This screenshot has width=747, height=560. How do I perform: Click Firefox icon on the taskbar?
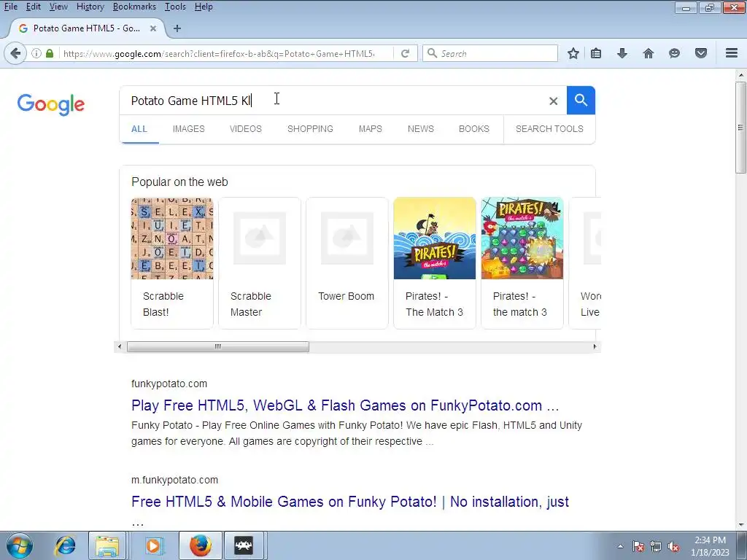pyautogui.click(x=201, y=545)
